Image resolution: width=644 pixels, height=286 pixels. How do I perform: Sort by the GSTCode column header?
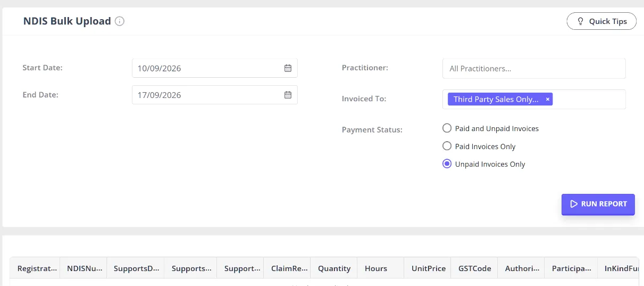coord(474,268)
